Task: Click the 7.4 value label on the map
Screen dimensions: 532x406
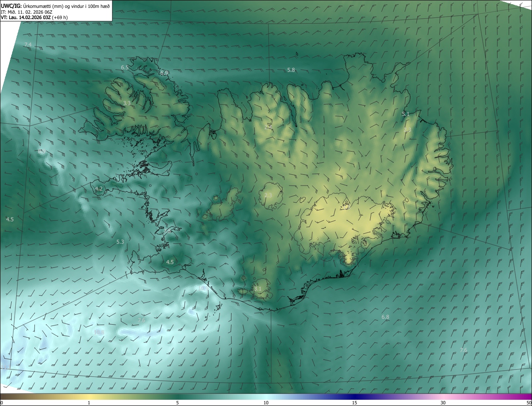Action: click(28, 44)
